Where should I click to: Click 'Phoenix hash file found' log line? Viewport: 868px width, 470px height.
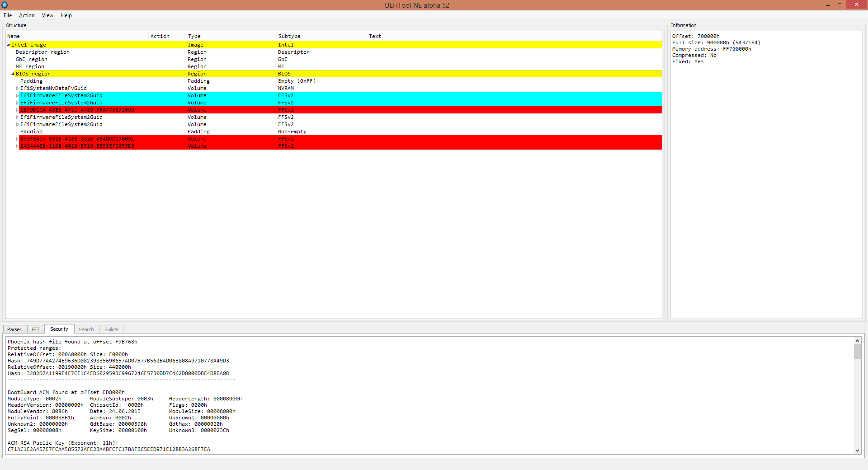pyautogui.click(x=72, y=342)
